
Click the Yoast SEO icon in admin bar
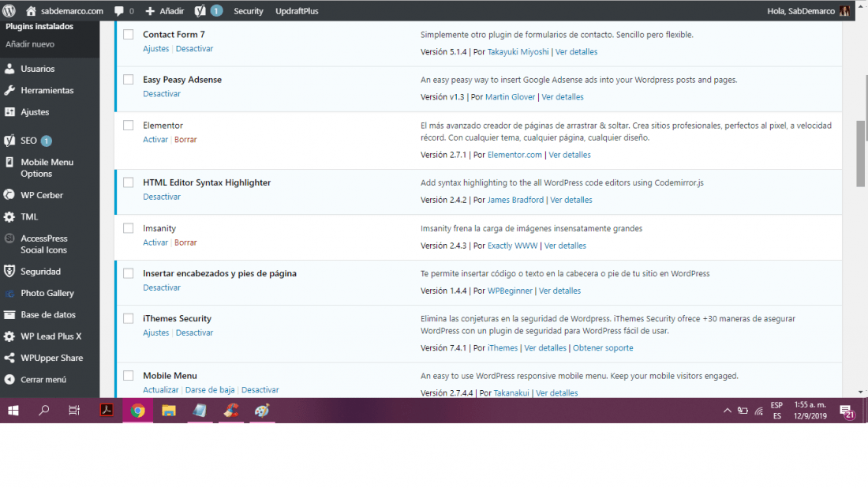(200, 10)
